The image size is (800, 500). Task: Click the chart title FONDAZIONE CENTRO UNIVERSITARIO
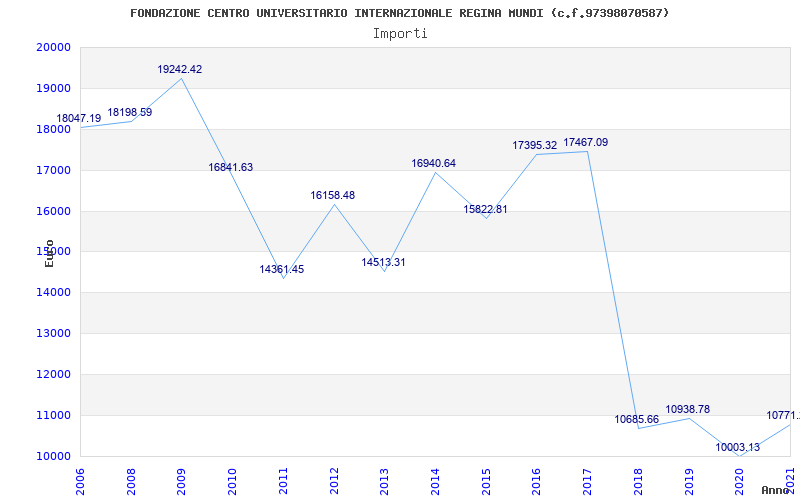coord(399,13)
